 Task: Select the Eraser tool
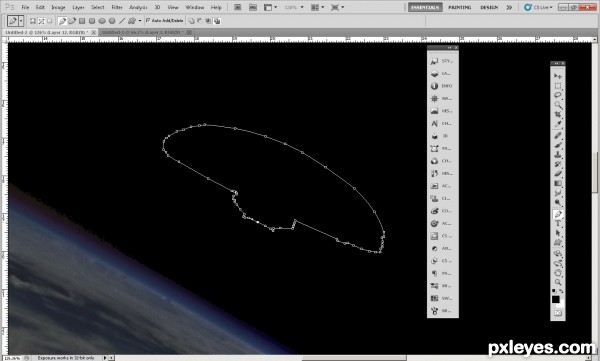(x=558, y=174)
